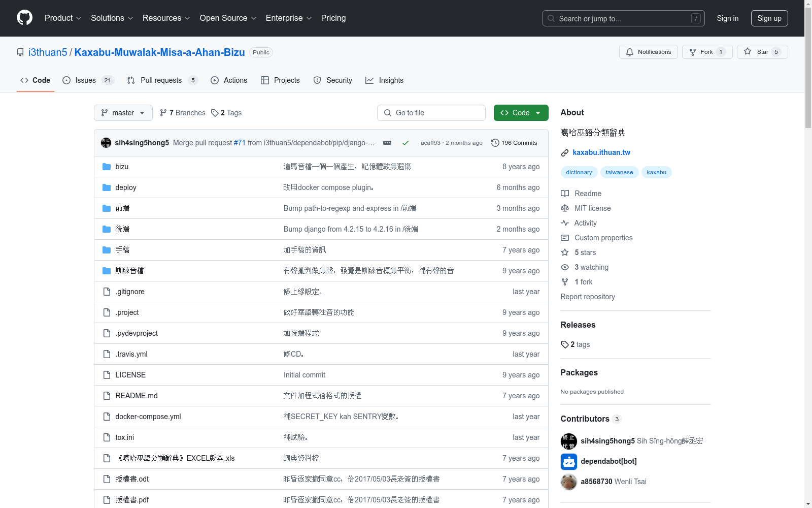Click the Notifications button

click(x=649, y=52)
